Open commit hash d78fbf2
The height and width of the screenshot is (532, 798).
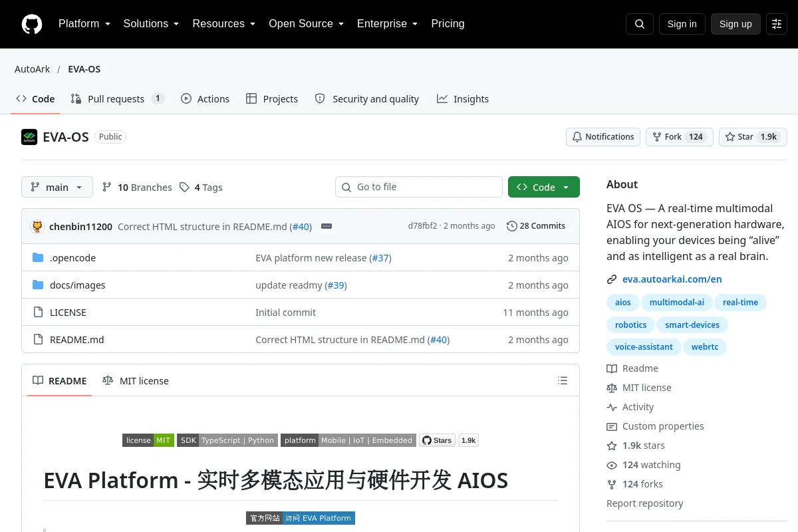423,226
